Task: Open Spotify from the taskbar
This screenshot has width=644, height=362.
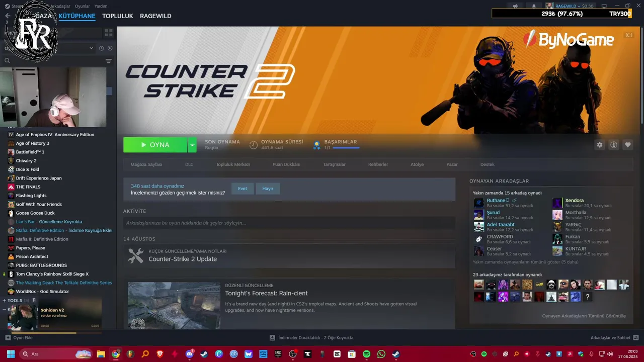Action: (366, 354)
